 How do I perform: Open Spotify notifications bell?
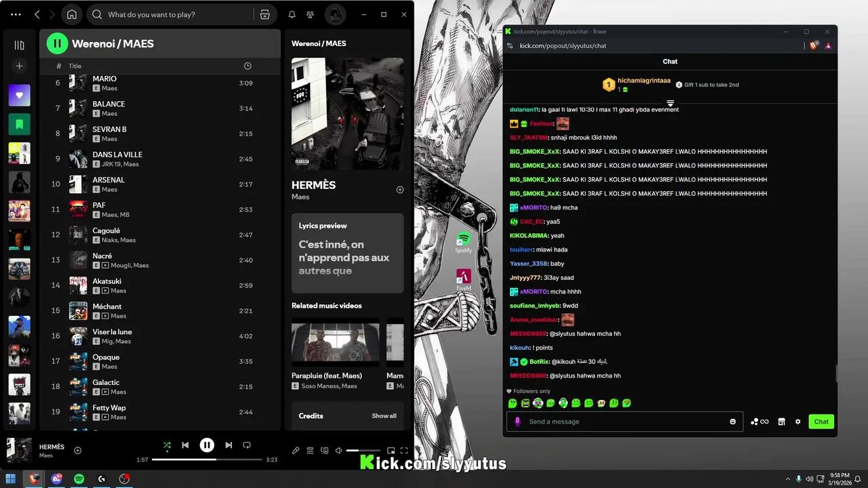pos(292,14)
